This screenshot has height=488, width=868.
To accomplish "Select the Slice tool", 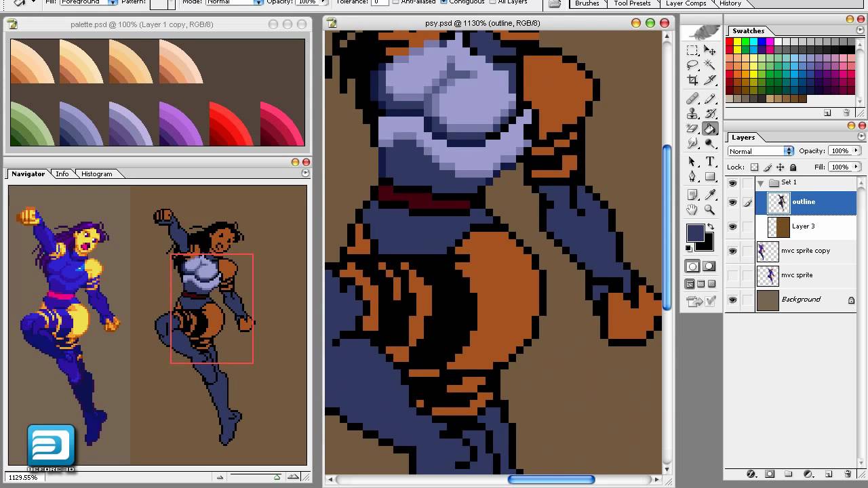I will tap(710, 80).
